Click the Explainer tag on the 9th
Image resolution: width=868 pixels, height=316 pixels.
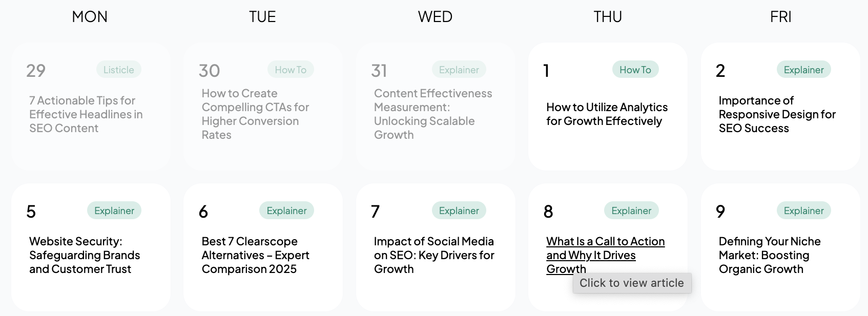(803, 210)
